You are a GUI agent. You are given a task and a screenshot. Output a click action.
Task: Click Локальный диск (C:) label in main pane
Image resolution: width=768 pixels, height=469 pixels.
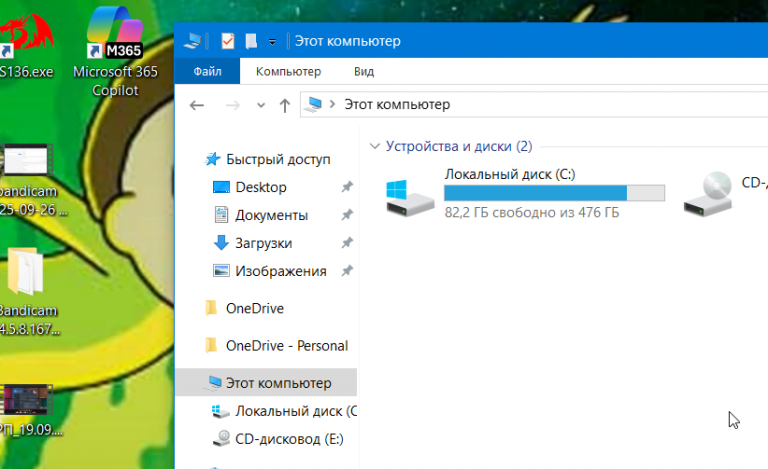click(x=510, y=174)
